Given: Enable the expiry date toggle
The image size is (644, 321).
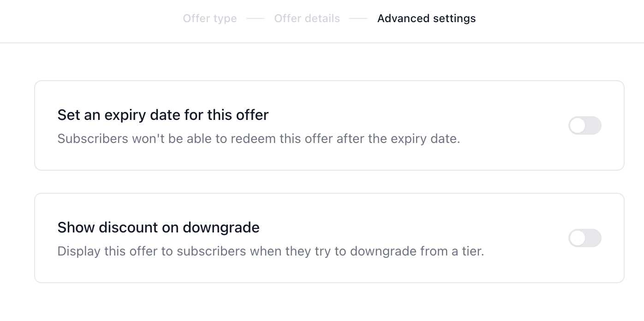Looking at the screenshot, I should (x=584, y=125).
